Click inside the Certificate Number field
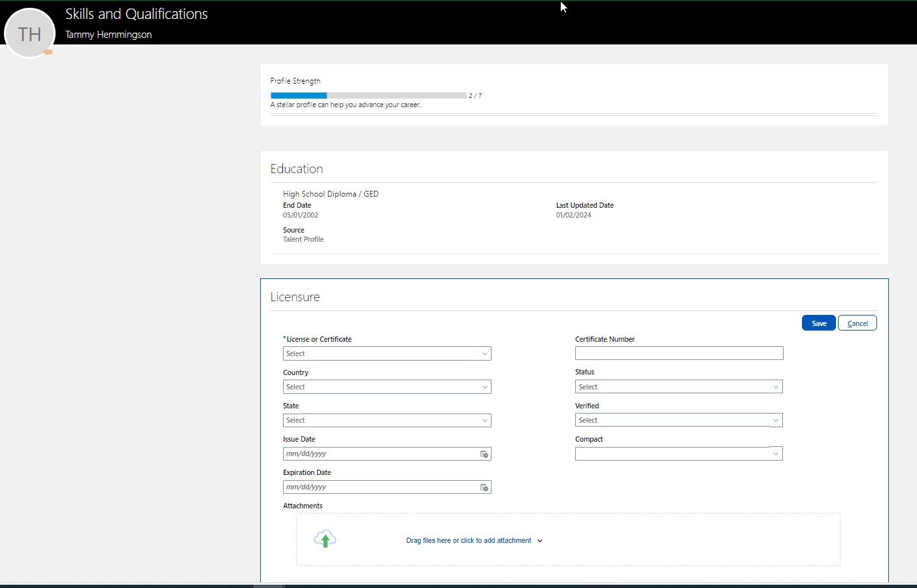917x588 pixels. (678, 353)
